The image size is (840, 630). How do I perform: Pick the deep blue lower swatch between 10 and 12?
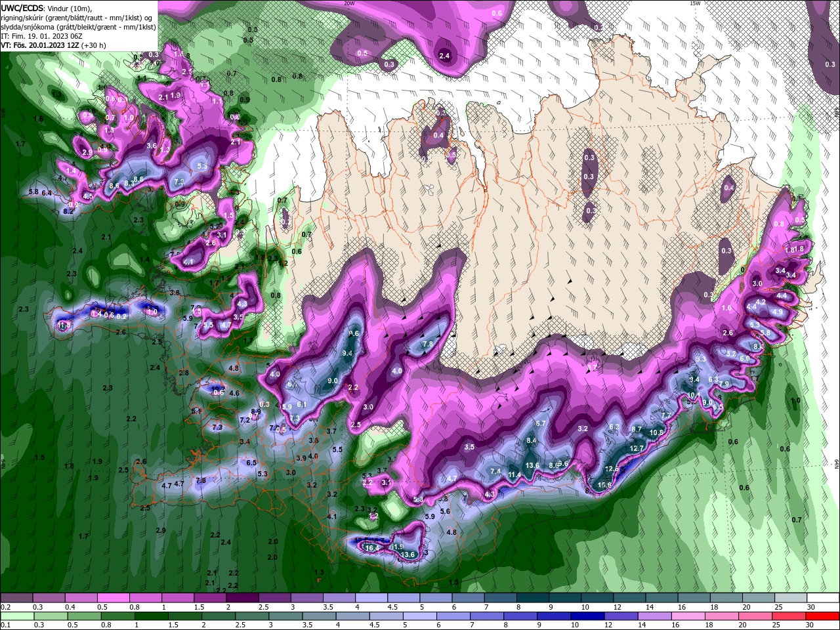[587, 616]
